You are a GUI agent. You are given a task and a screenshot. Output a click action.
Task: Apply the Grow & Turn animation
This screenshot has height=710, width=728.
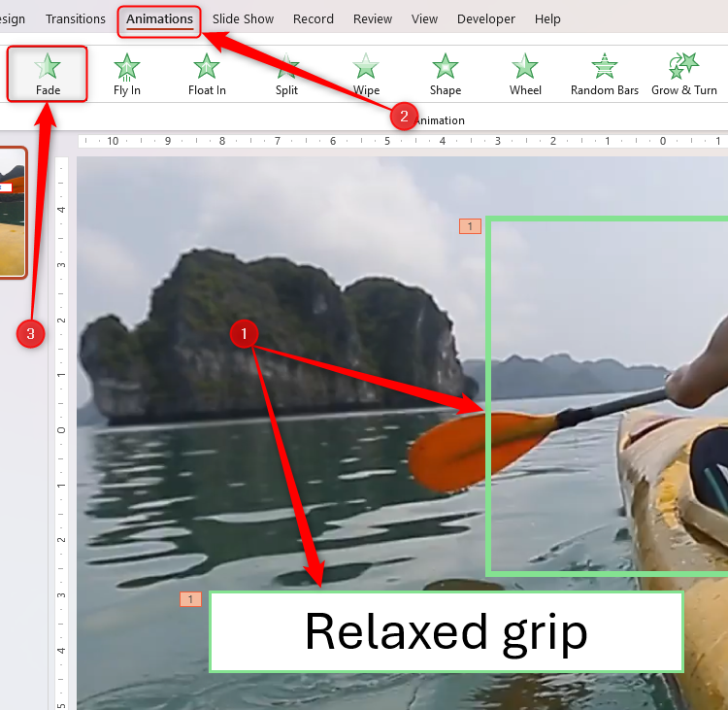click(x=684, y=74)
